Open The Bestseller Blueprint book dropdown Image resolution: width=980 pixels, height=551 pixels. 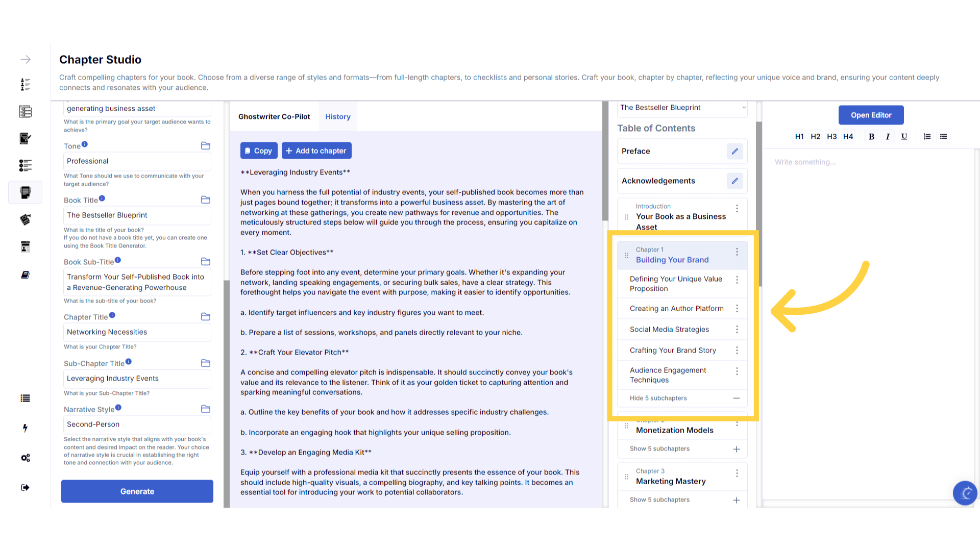click(682, 108)
